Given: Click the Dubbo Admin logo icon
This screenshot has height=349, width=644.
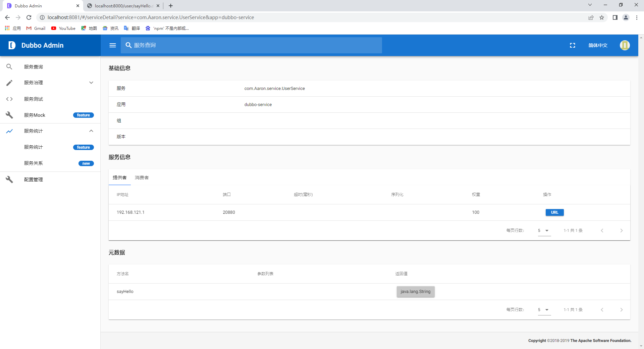Looking at the screenshot, I should point(12,45).
